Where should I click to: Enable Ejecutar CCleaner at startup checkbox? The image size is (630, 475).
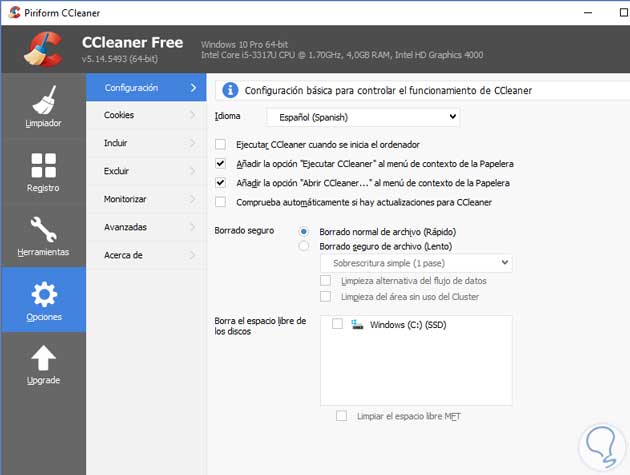pos(220,145)
